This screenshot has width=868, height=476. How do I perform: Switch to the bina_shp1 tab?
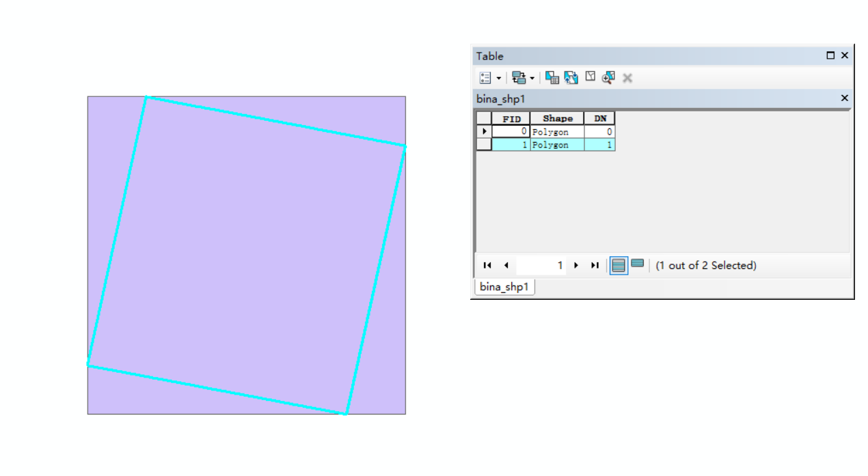coord(504,287)
